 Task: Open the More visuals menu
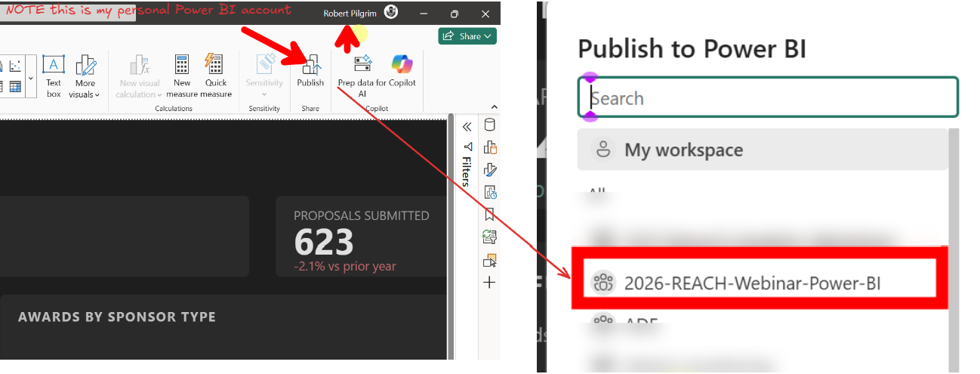(85, 76)
